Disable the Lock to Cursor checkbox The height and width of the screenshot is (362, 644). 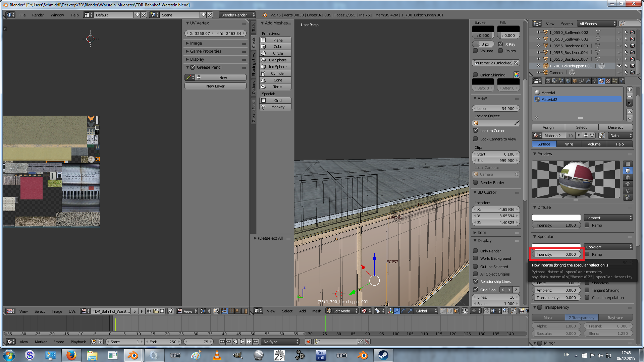click(x=475, y=130)
